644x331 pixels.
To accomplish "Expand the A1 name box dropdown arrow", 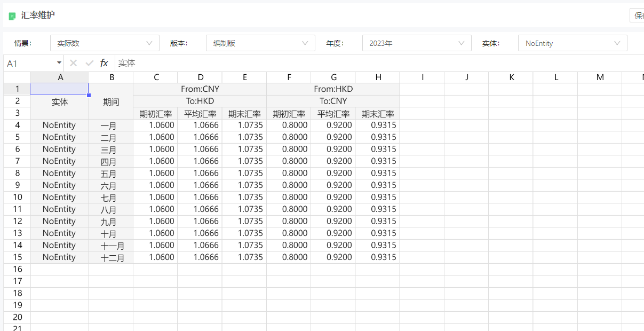I will coord(59,63).
